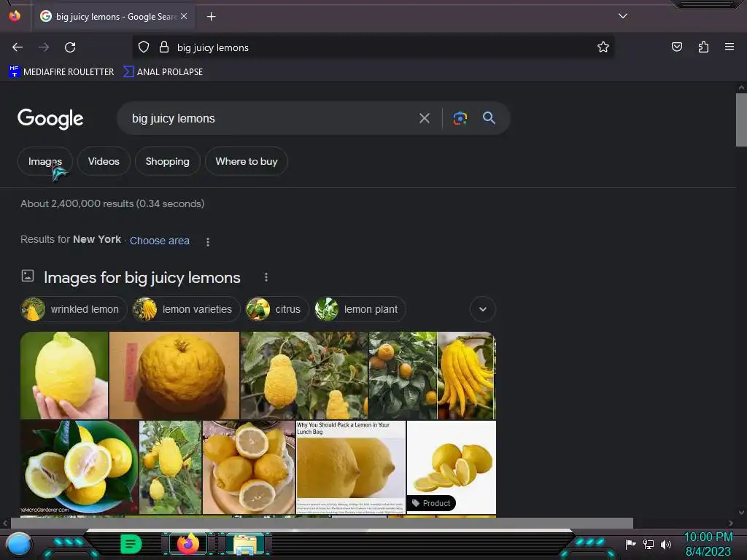The width and height of the screenshot is (747, 560).
Task: Select the wrinkled lemon chip
Action: click(74, 309)
